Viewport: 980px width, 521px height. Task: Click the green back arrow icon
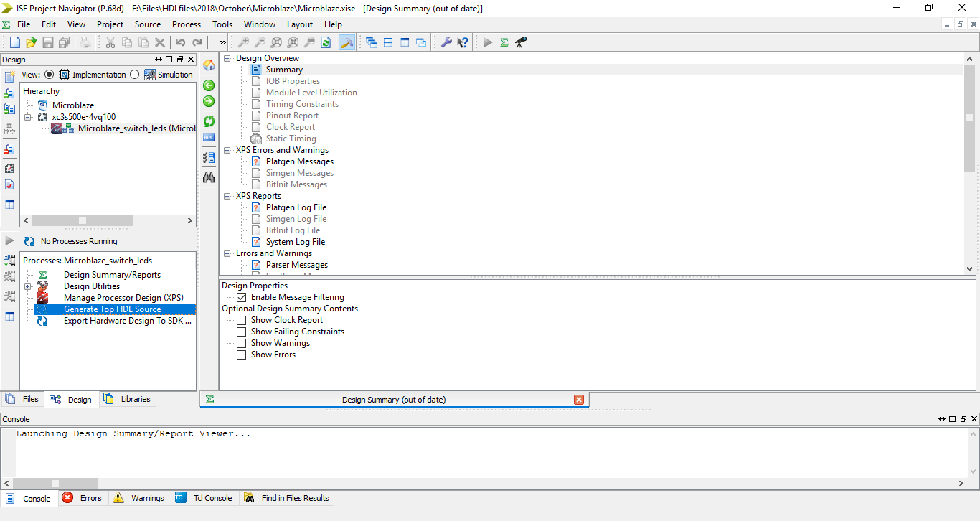pyautogui.click(x=209, y=85)
